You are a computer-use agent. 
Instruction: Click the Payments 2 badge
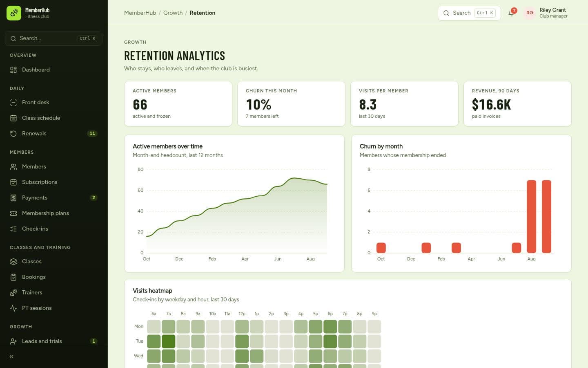[x=94, y=198]
